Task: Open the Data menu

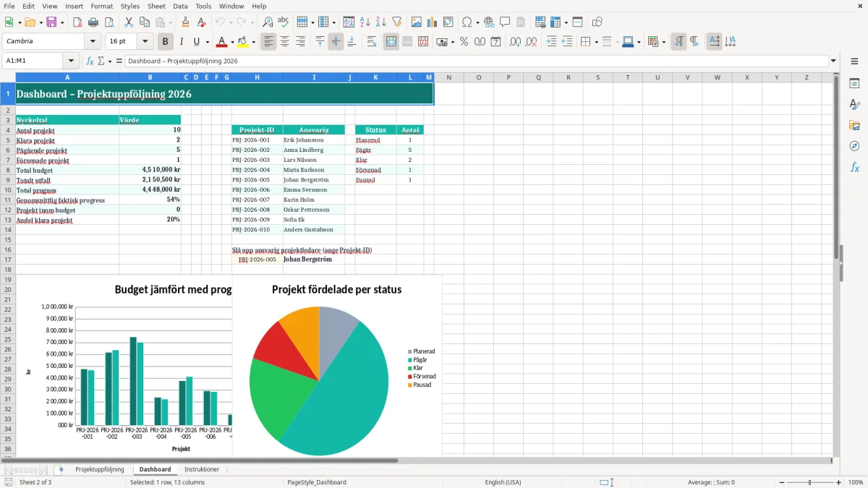Action: click(x=180, y=6)
